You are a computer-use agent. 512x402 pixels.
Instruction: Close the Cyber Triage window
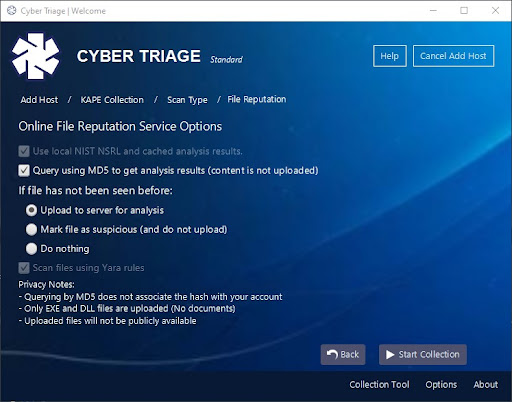pyautogui.click(x=495, y=11)
